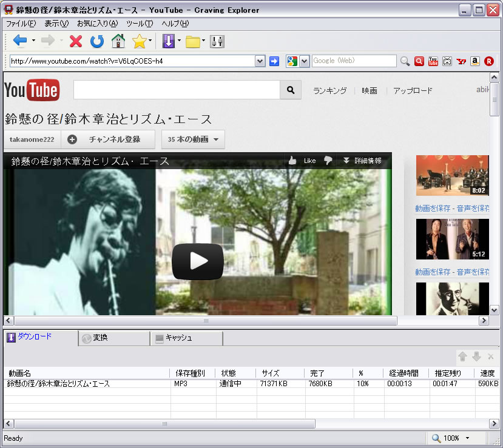
Task: Click the YouTube search magnifier button
Action: point(291,90)
